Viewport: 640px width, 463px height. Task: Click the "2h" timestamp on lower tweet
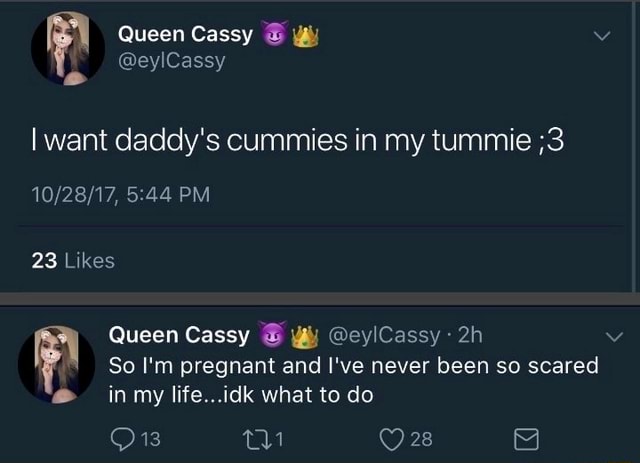[x=470, y=335]
